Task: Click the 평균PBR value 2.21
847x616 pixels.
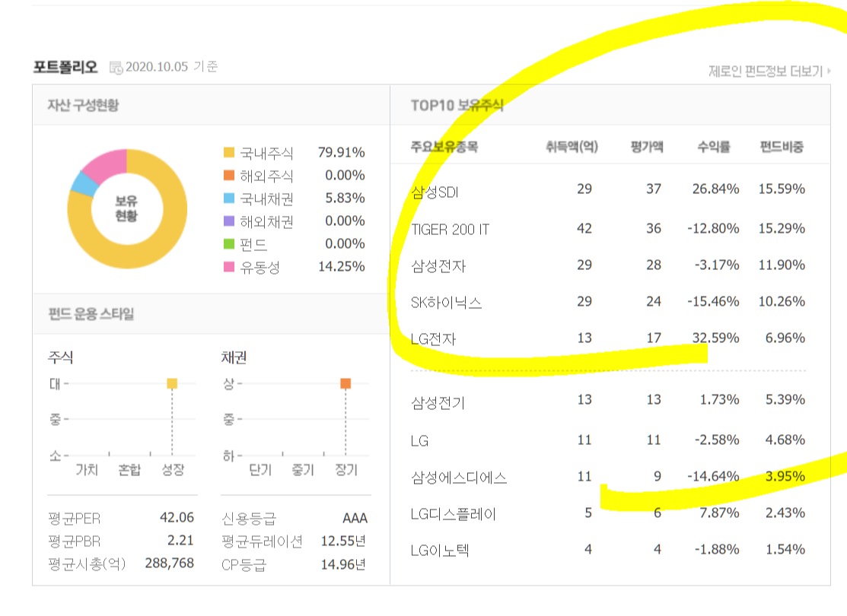Action: tap(180, 541)
